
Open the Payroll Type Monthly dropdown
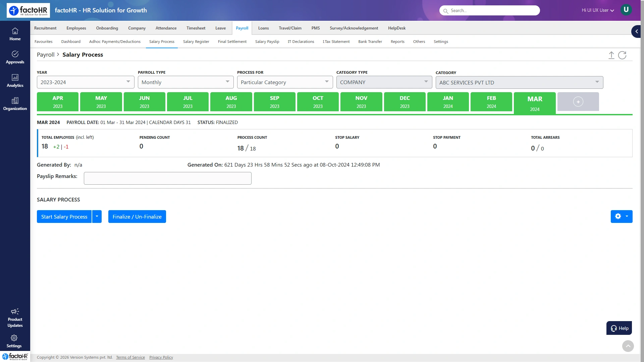coord(185,82)
